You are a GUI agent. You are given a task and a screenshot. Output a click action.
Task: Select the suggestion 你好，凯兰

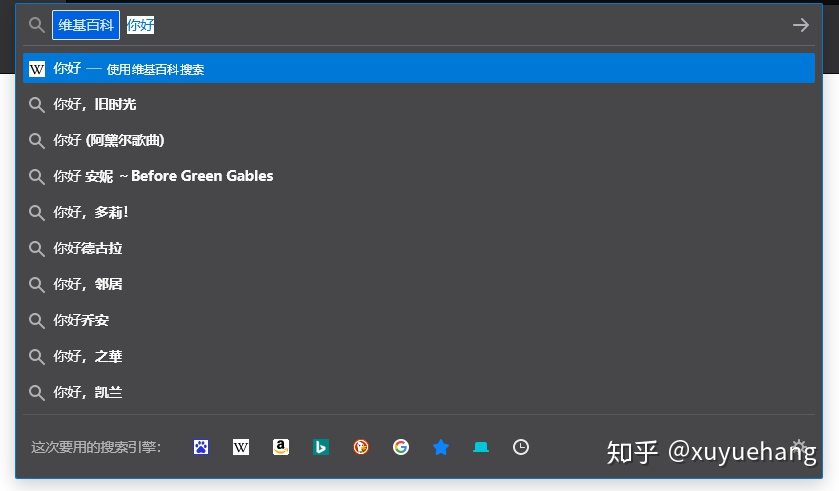(x=419, y=392)
